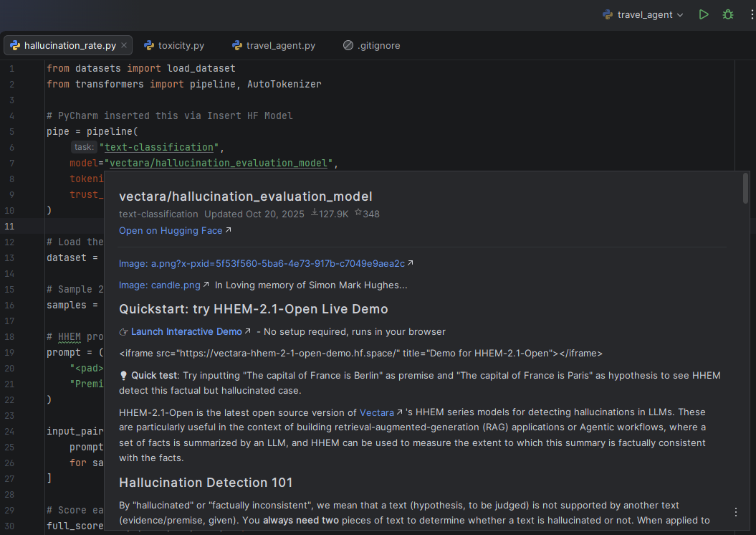Screen dimensions: 756x535
Task: Click the task: inlay hint
Action: [84, 147]
